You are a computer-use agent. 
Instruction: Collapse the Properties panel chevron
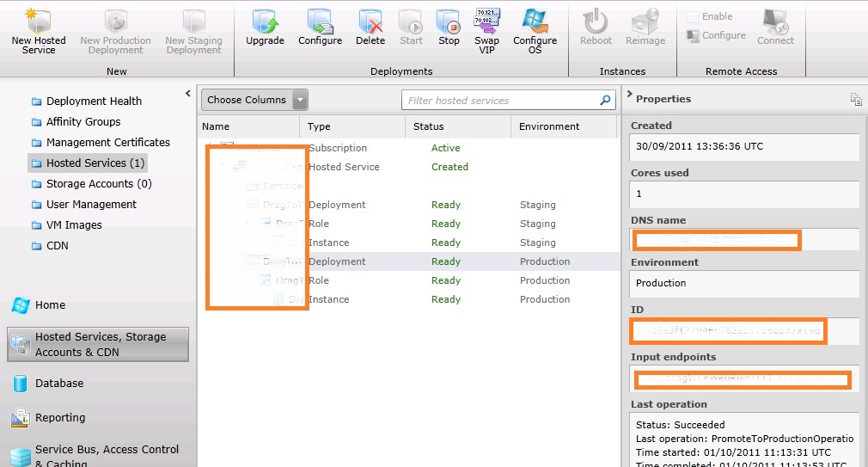pyautogui.click(x=629, y=95)
